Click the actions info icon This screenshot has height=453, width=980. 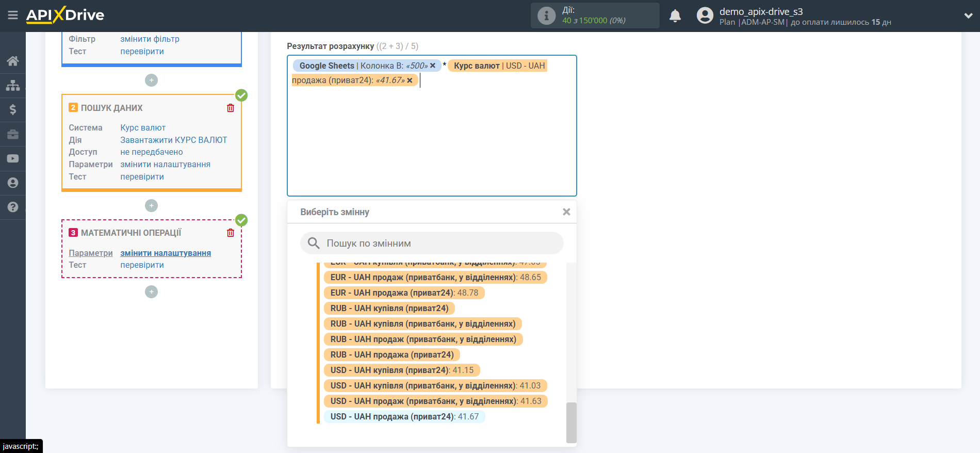(546, 15)
